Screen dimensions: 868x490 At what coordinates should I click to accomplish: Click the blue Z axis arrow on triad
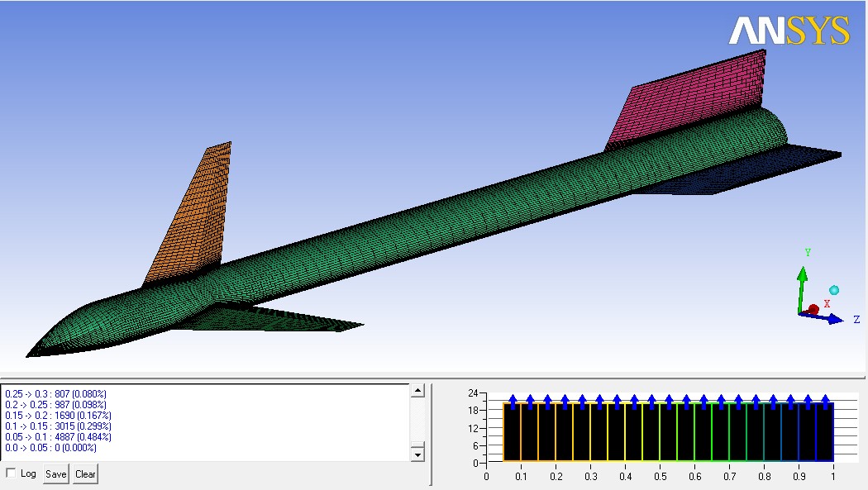click(x=831, y=318)
